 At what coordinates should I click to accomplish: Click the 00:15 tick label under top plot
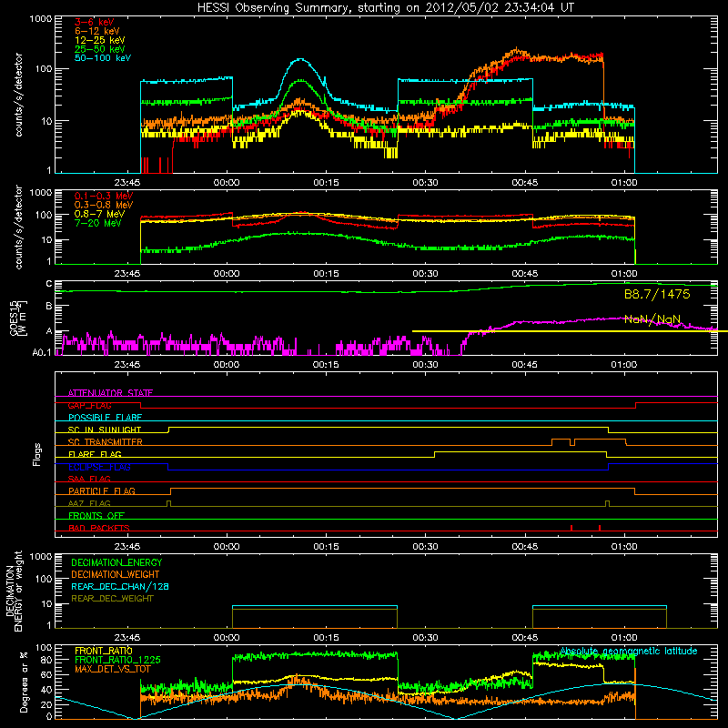(x=326, y=183)
